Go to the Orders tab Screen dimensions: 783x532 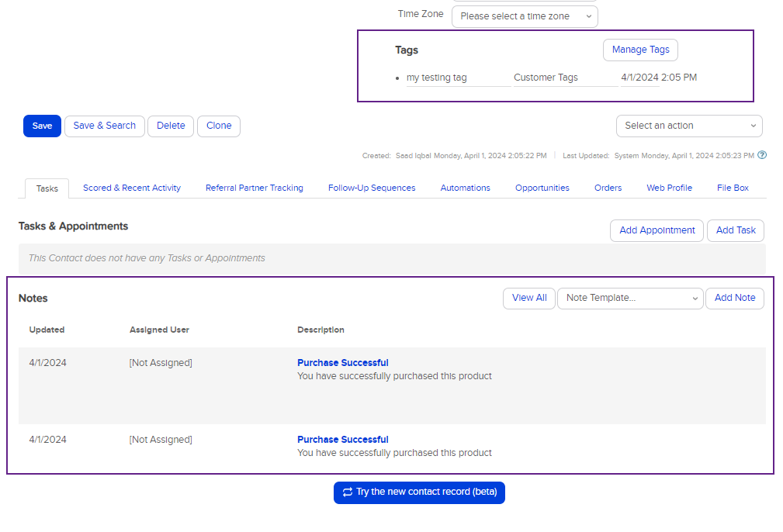click(x=608, y=188)
